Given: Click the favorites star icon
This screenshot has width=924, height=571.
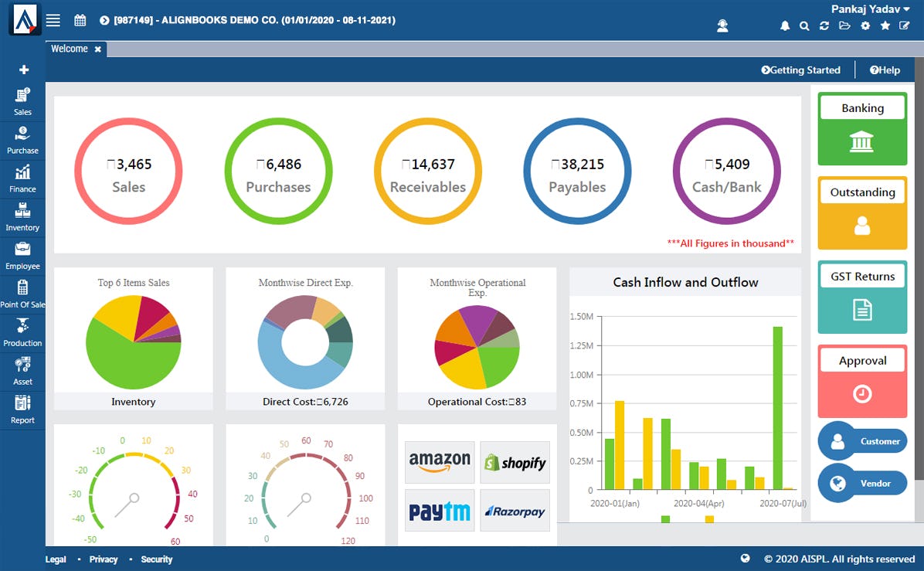Looking at the screenshot, I should [x=885, y=25].
